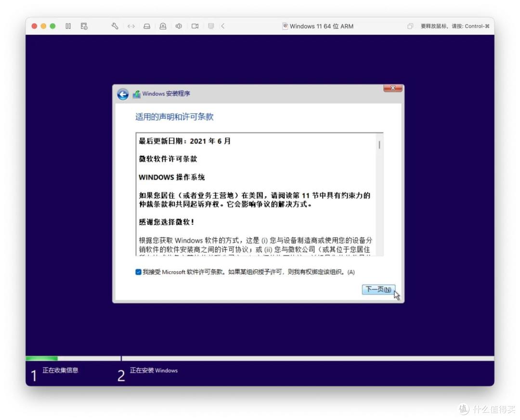Click the 微软软件许可条款 heading
This screenshot has width=520, height=420.
pyautogui.click(x=168, y=159)
